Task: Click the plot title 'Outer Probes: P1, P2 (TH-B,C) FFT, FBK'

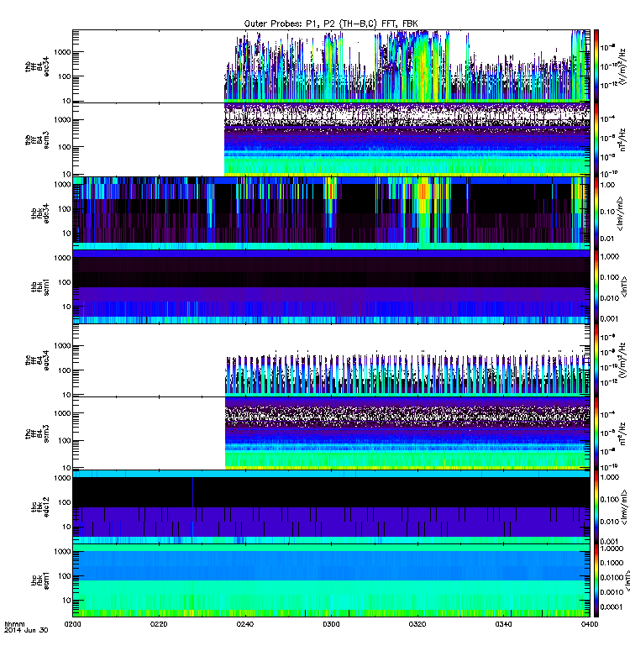Action: pyautogui.click(x=331, y=24)
